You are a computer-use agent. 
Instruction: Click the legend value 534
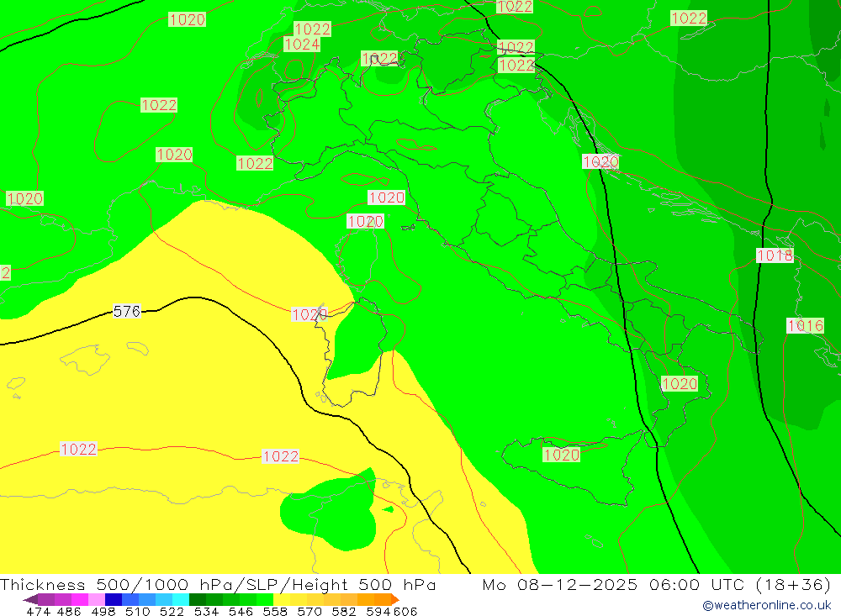(206, 611)
